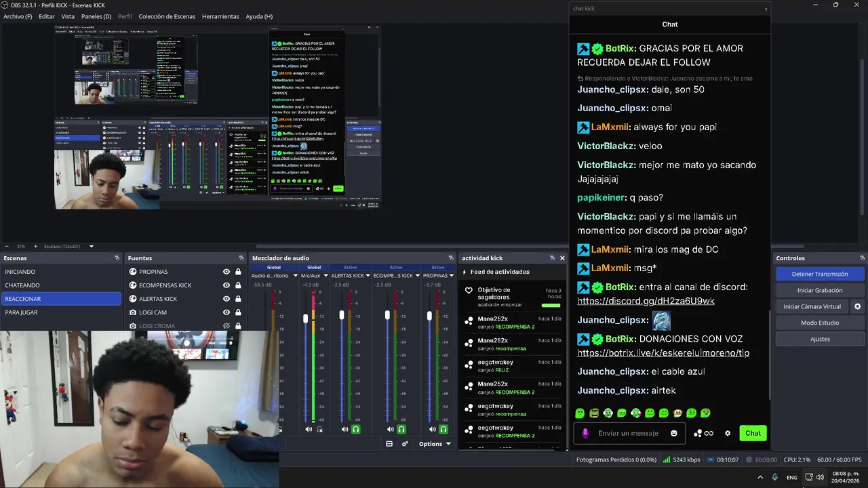Hide the ECOMPENSAS KICK source eye
Viewport: 868px width, 488px height.
(226, 285)
